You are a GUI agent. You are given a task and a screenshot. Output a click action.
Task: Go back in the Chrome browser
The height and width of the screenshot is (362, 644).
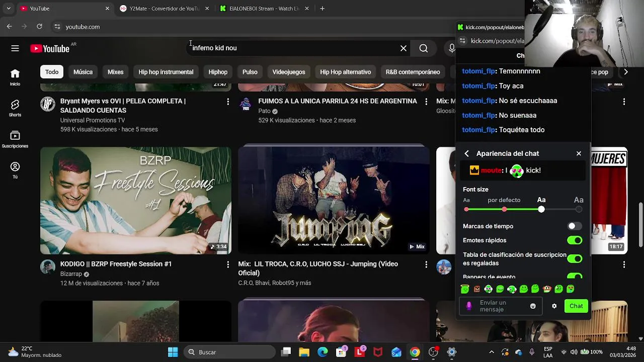coord(10,27)
